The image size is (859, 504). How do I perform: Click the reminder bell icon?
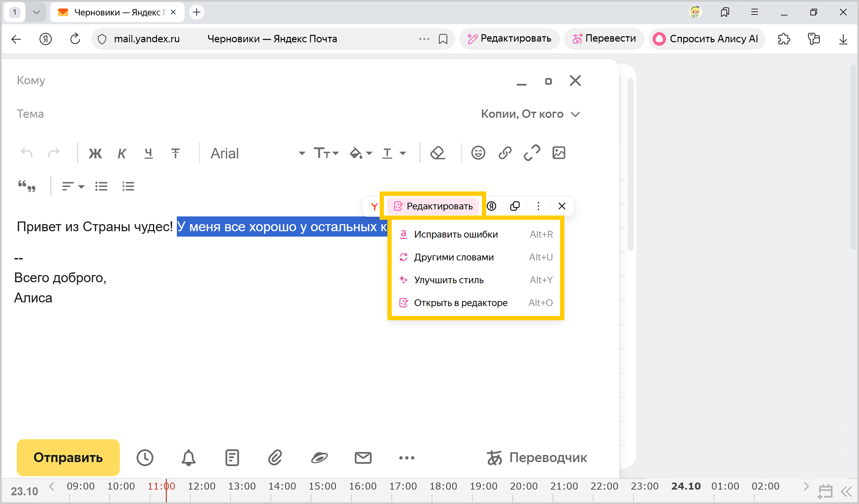[x=188, y=458]
